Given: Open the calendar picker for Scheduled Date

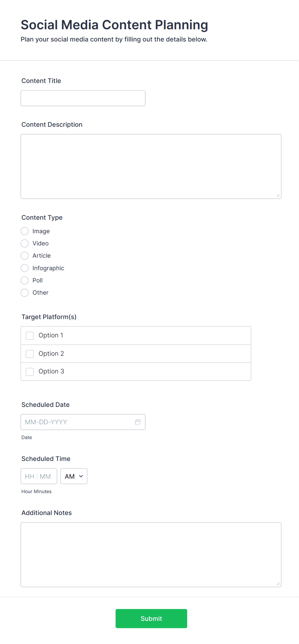Looking at the screenshot, I should coord(138,422).
